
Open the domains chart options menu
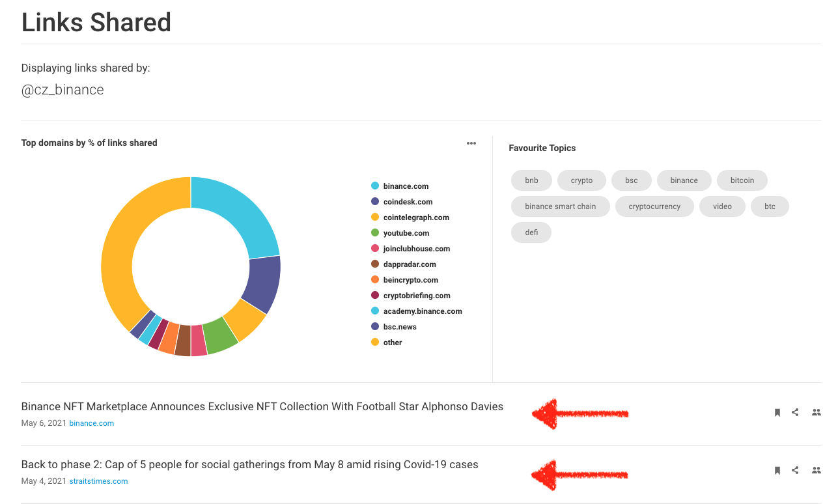point(471,143)
